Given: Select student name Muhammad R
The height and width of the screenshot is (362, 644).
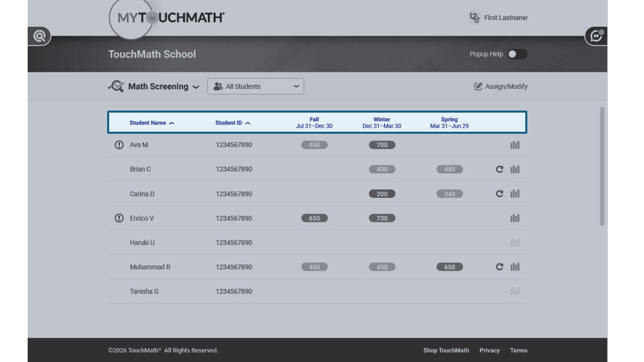Looking at the screenshot, I should (150, 267).
